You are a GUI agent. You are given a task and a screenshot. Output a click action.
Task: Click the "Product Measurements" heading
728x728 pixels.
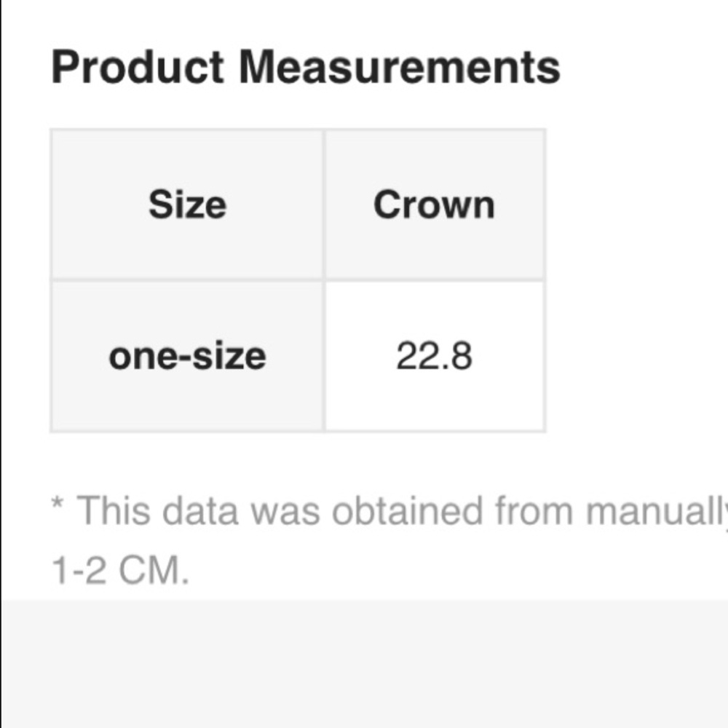306,68
